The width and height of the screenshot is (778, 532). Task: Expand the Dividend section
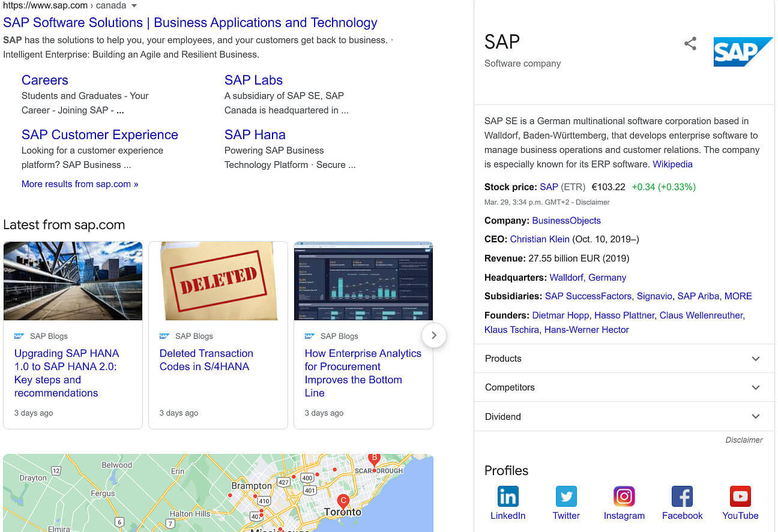(624, 416)
